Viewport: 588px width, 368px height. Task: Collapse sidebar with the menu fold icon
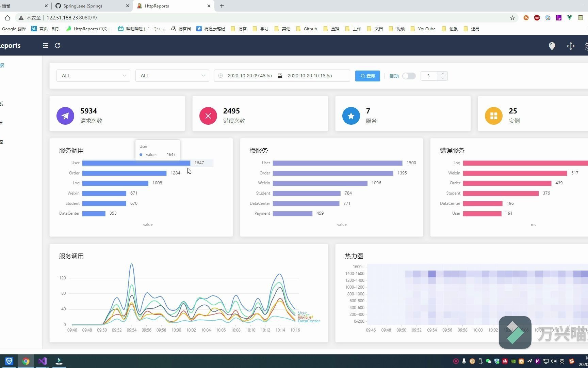46,45
